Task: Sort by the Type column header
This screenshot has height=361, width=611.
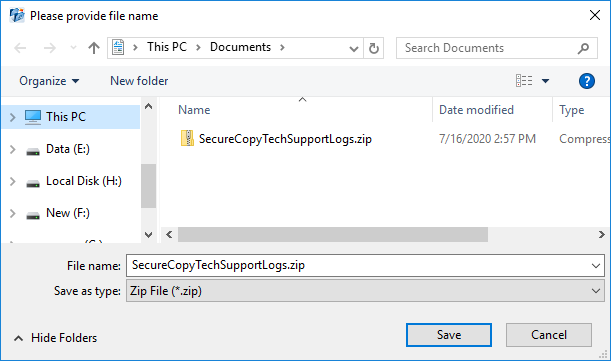Action: [x=571, y=110]
